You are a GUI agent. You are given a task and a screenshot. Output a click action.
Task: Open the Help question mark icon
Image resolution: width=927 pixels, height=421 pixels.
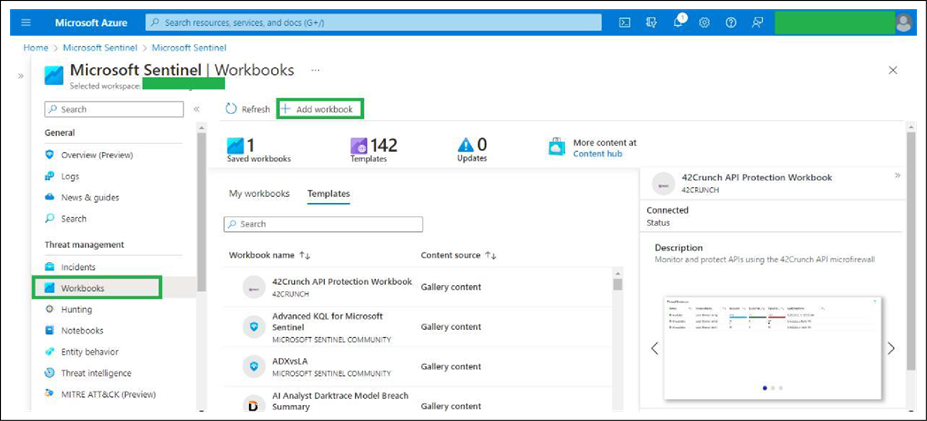[x=731, y=22]
